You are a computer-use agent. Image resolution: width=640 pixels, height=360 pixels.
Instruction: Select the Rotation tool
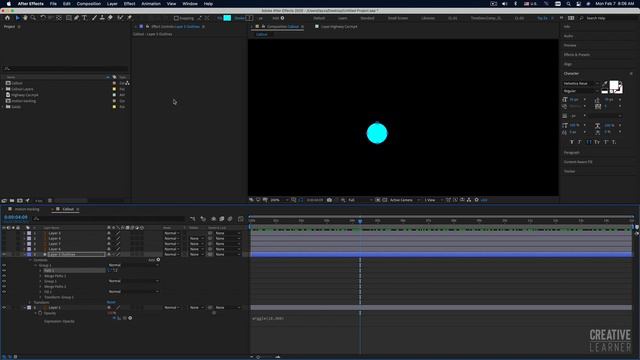click(x=43, y=18)
